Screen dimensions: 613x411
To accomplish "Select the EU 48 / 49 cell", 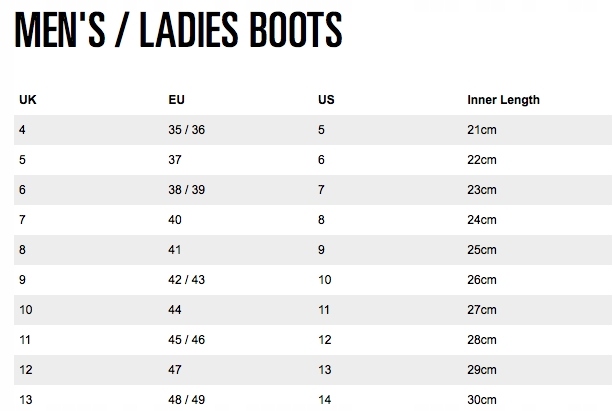I will pyautogui.click(x=186, y=400).
